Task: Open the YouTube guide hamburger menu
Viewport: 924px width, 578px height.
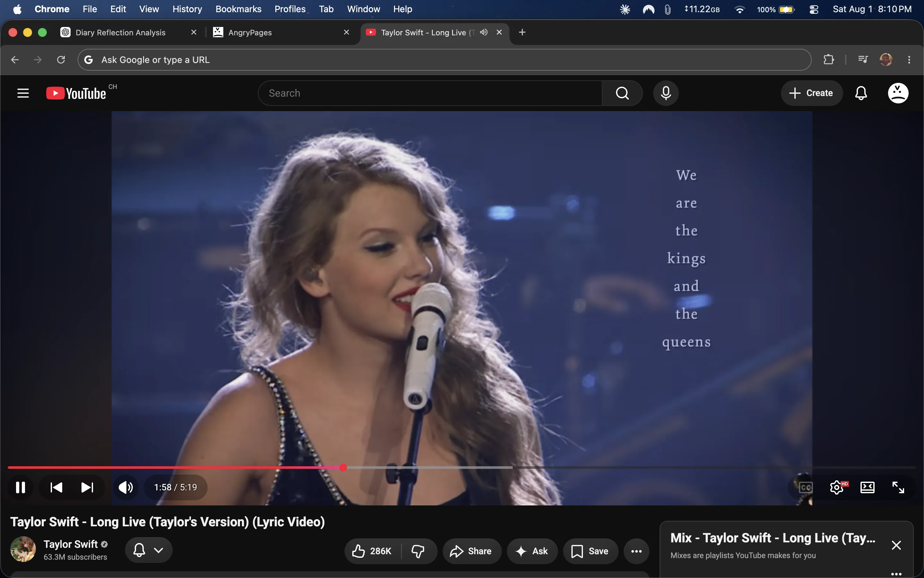Action: coord(23,93)
